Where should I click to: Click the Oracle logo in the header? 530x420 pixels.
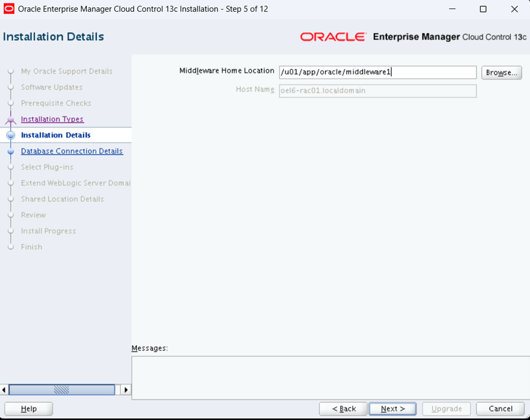pyautogui.click(x=333, y=37)
